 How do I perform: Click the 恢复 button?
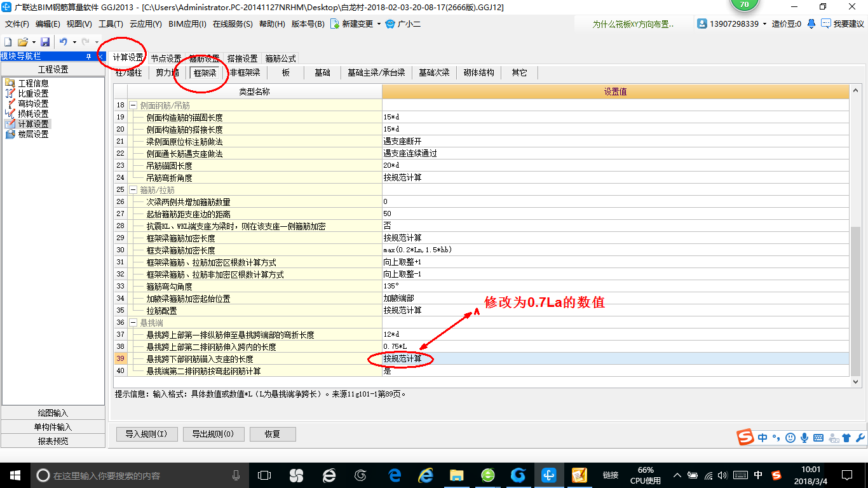click(273, 434)
